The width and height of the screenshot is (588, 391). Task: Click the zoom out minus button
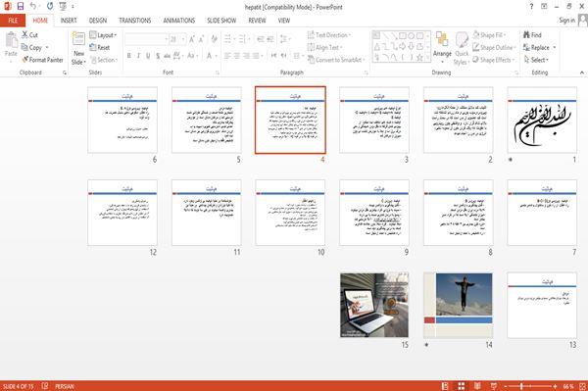[505, 386]
